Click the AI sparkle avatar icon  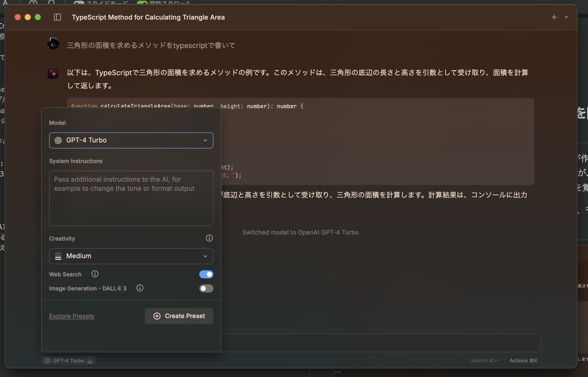[x=53, y=73]
